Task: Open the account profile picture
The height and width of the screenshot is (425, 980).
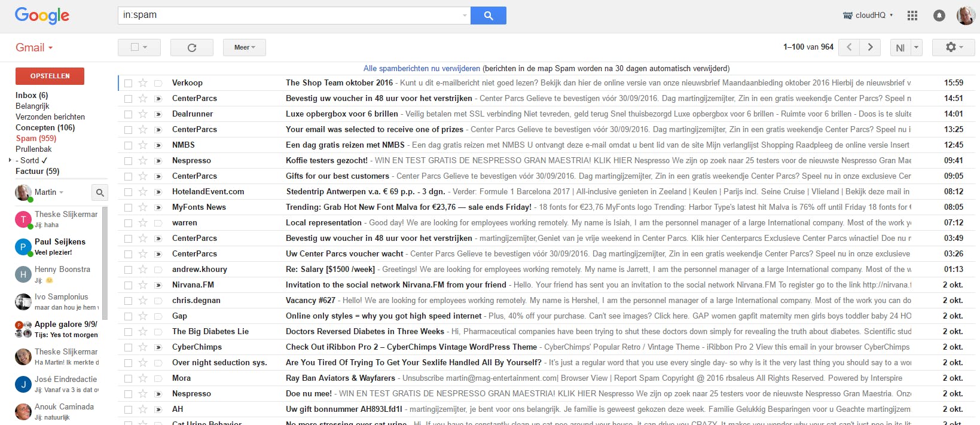Action: point(966,16)
